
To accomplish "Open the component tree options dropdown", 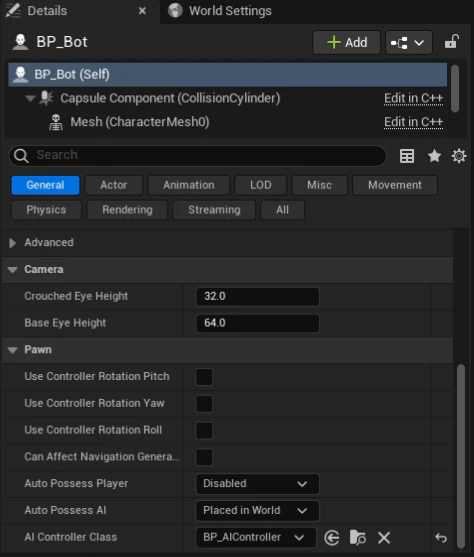I will pyautogui.click(x=409, y=43).
